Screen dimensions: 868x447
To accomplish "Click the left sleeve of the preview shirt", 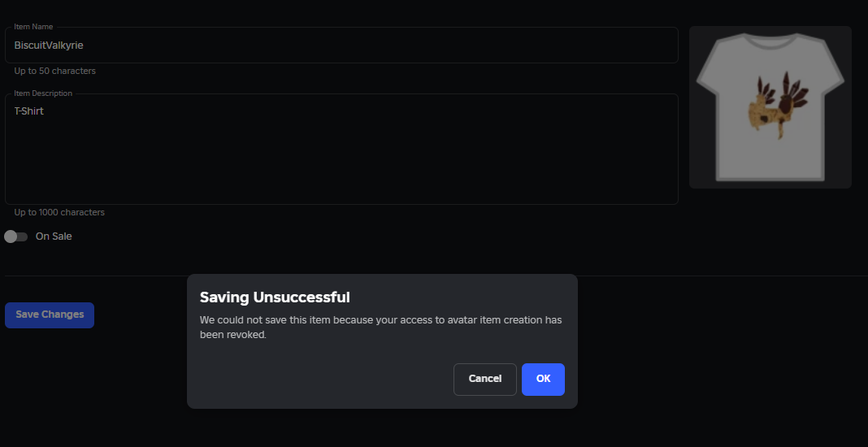I will (714, 69).
